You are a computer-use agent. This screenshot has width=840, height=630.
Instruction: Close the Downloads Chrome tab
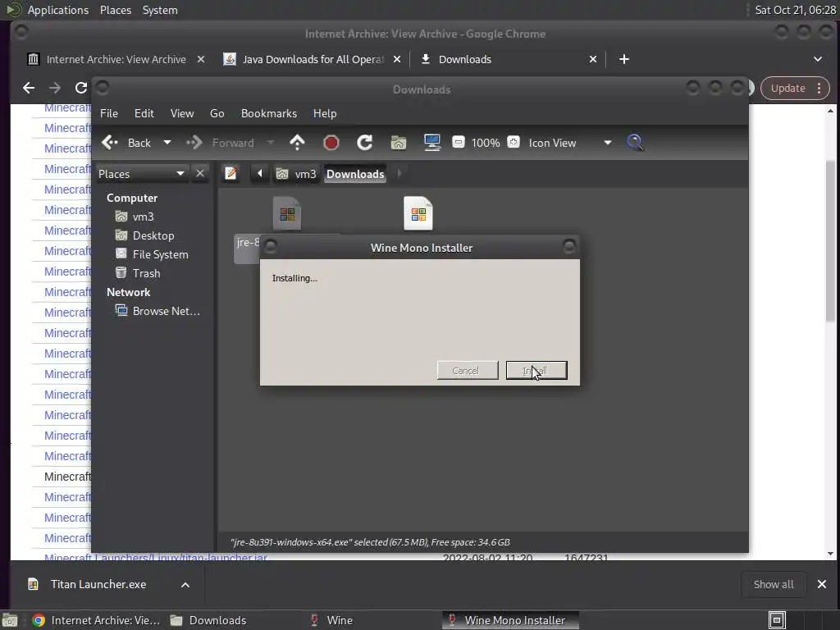pyautogui.click(x=593, y=59)
